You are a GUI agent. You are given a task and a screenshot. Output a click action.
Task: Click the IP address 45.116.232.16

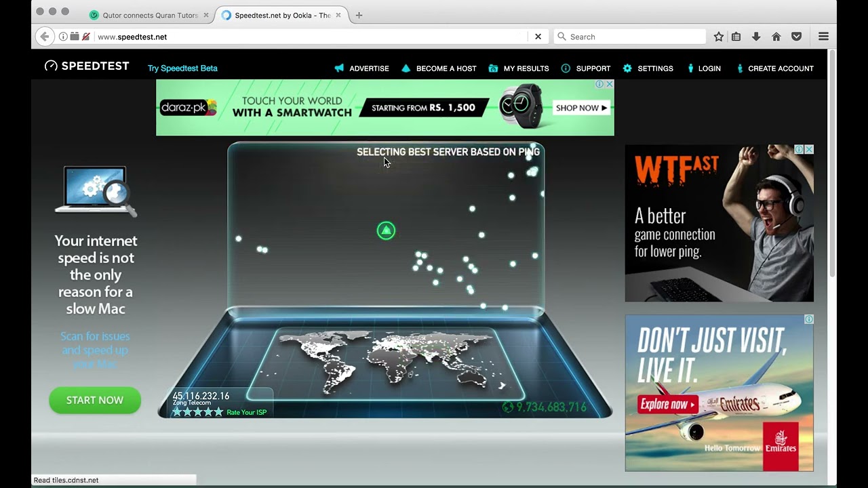pos(201,396)
